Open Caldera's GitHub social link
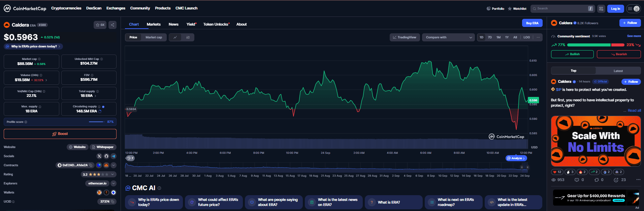The image size is (644, 211). (x=106, y=156)
